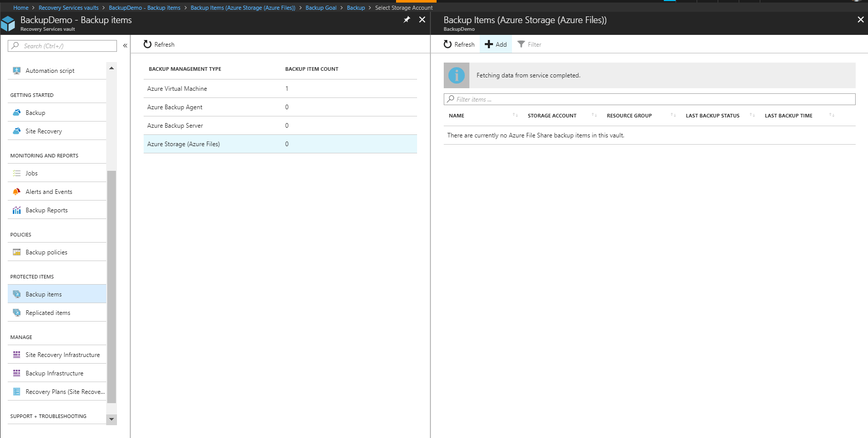
Task: Open Backup policies menu item
Action: (x=57, y=252)
